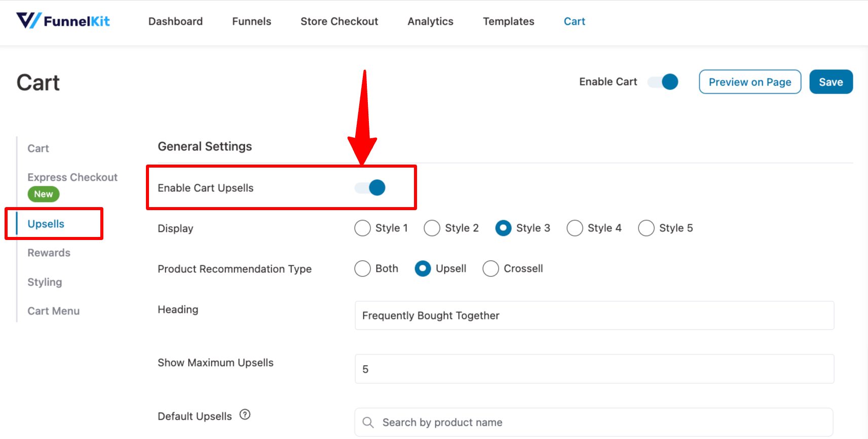Click the FunnelKit logo
The image size is (868, 439).
click(x=63, y=21)
